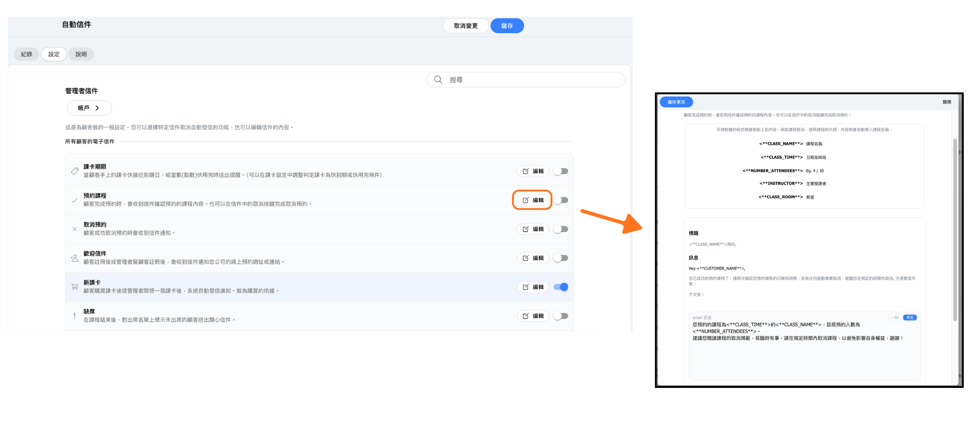This screenshot has height=431, width=980.
Task: Turn off the 新課卡 email toggle
Action: 561,287
